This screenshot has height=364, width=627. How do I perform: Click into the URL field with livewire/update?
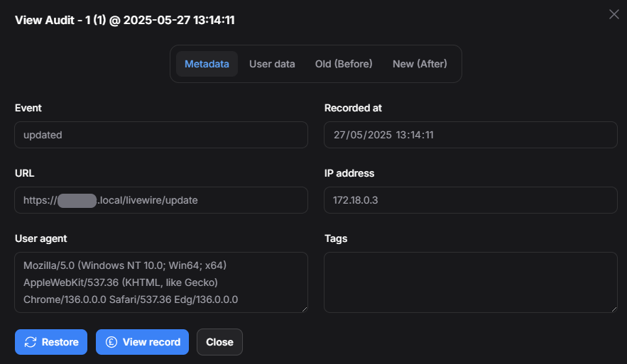click(160, 200)
